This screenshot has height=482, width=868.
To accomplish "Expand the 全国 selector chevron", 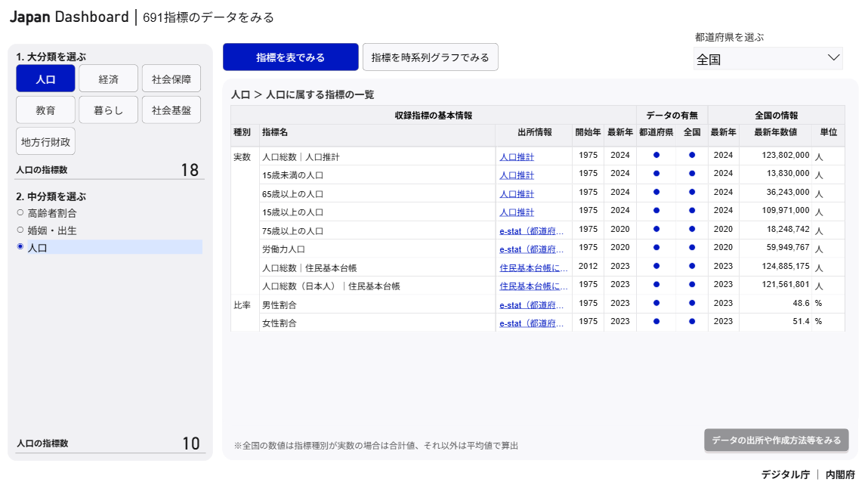I will click(x=832, y=58).
